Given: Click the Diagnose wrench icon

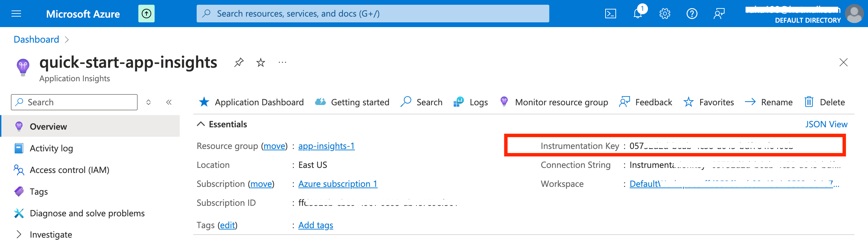Looking at the screenshot, I should pyautogui.click(x=19, y=213).
